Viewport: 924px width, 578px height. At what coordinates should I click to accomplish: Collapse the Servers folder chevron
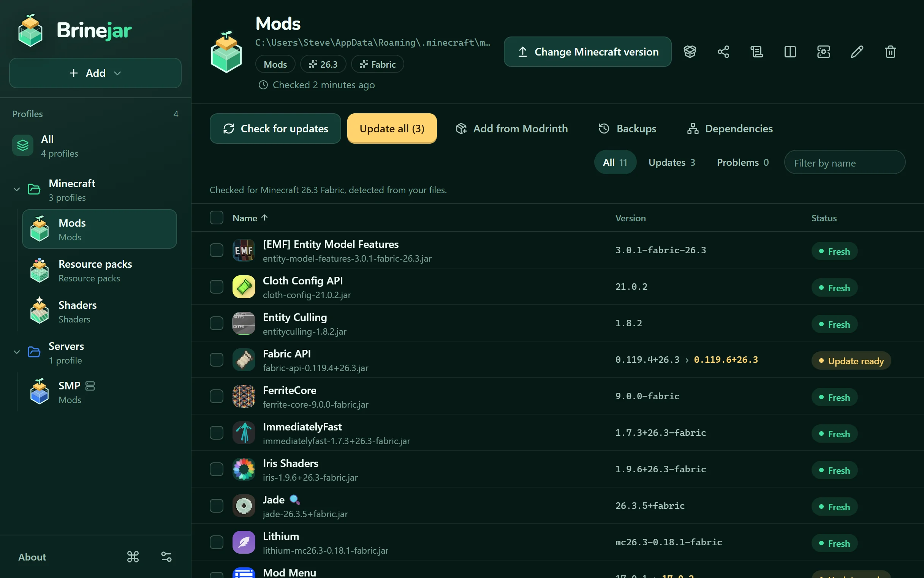click(x=17, y=352)
